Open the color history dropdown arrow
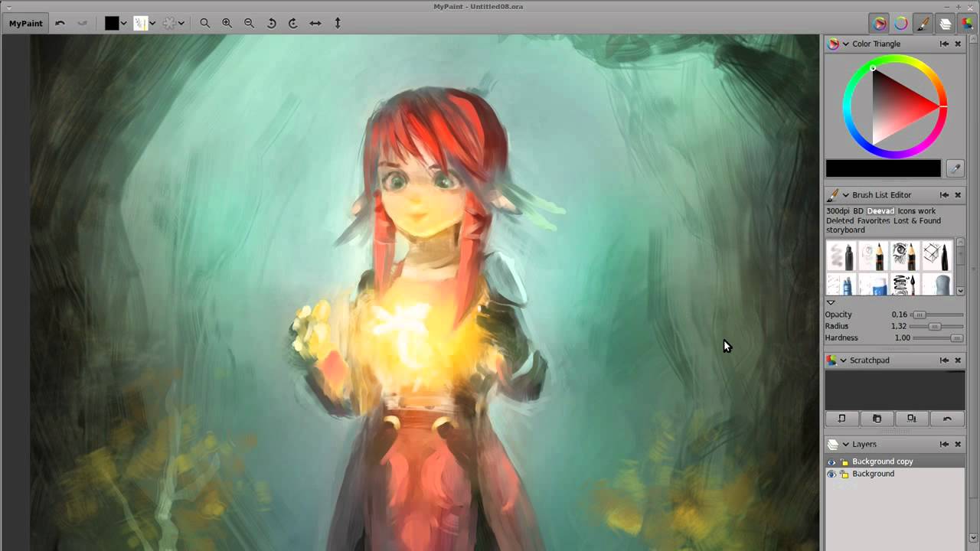 123,23
